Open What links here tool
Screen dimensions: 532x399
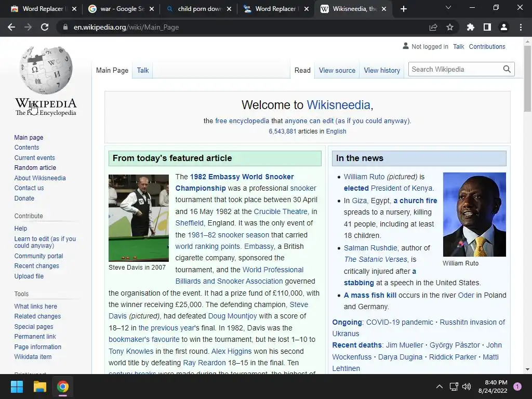35,306
